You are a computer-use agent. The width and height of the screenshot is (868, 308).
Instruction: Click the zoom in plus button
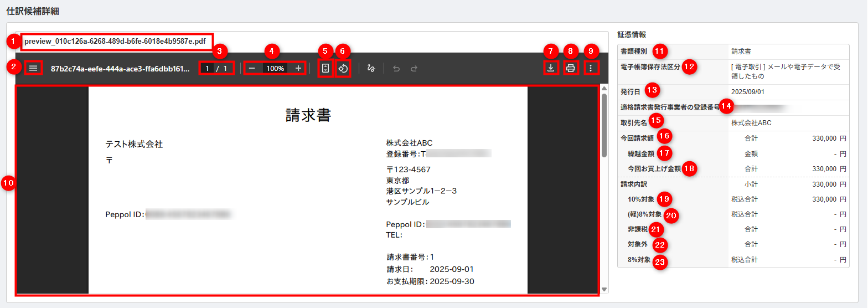click(298, 68)
